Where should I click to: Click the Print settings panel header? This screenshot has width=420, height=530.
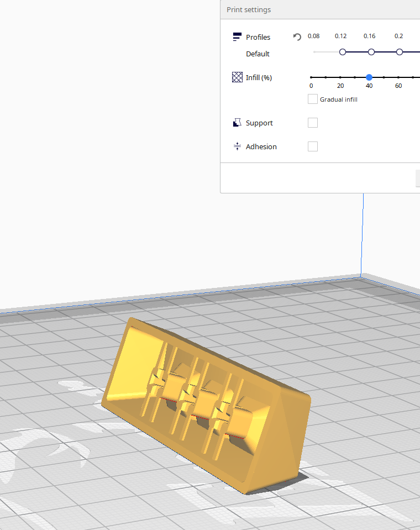pyautogui.click(x=320, y=9)
